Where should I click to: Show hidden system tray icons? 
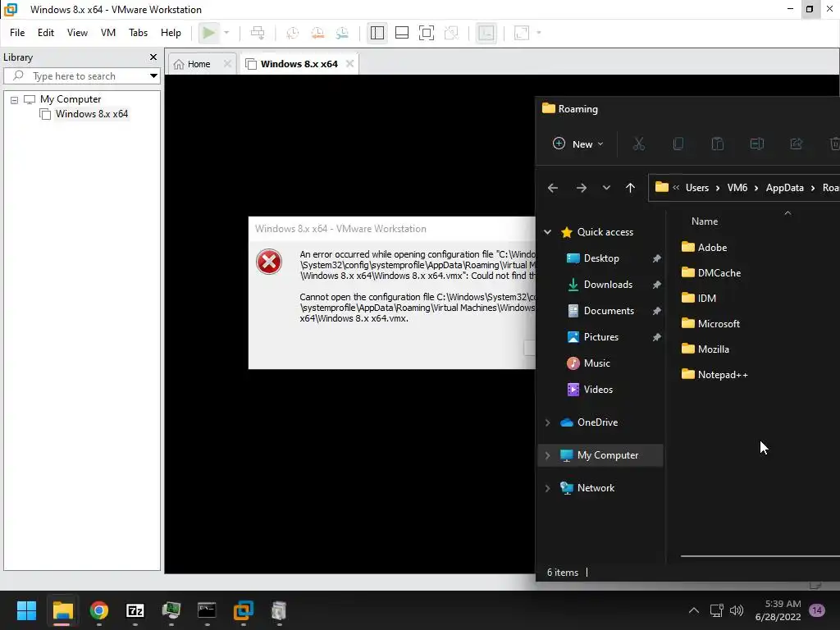(693, 610)
